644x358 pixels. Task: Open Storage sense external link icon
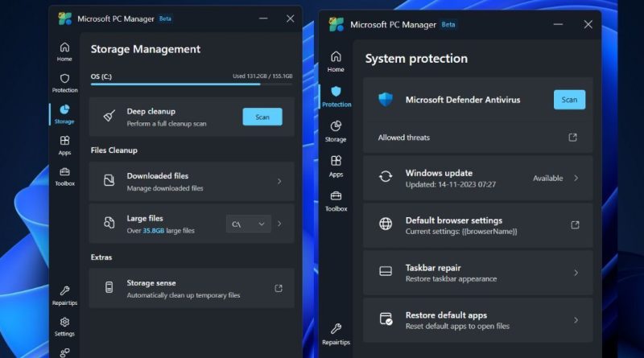click(x=279, y=288)
